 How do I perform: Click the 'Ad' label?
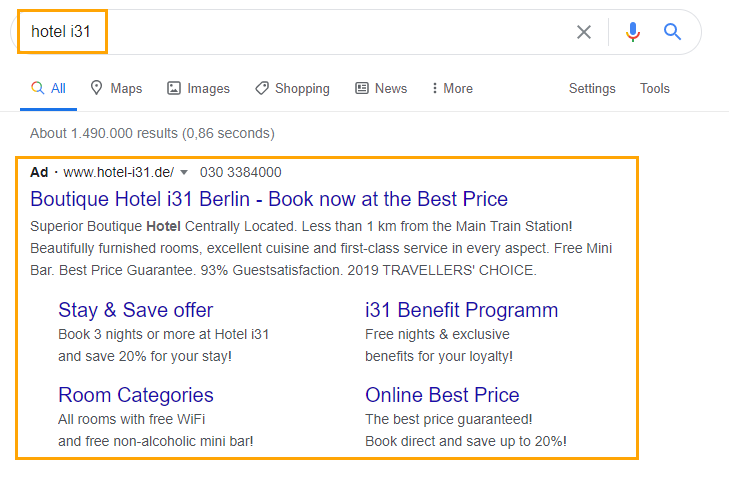point(39,172)
